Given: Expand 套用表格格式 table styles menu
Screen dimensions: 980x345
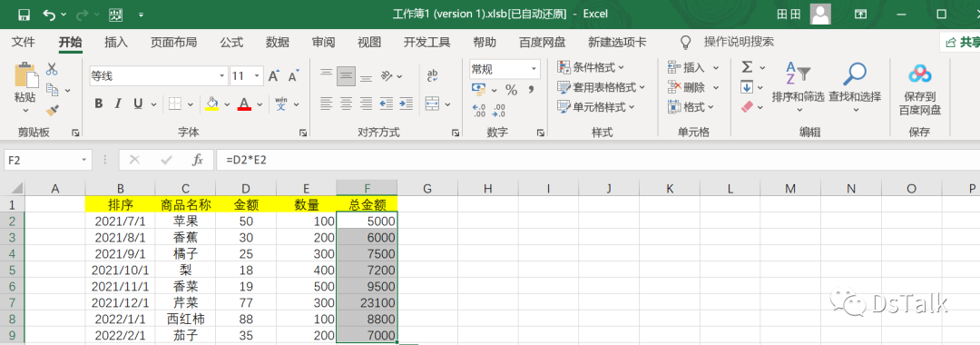Looking at the screenshot, I should (x=601, y=87).
